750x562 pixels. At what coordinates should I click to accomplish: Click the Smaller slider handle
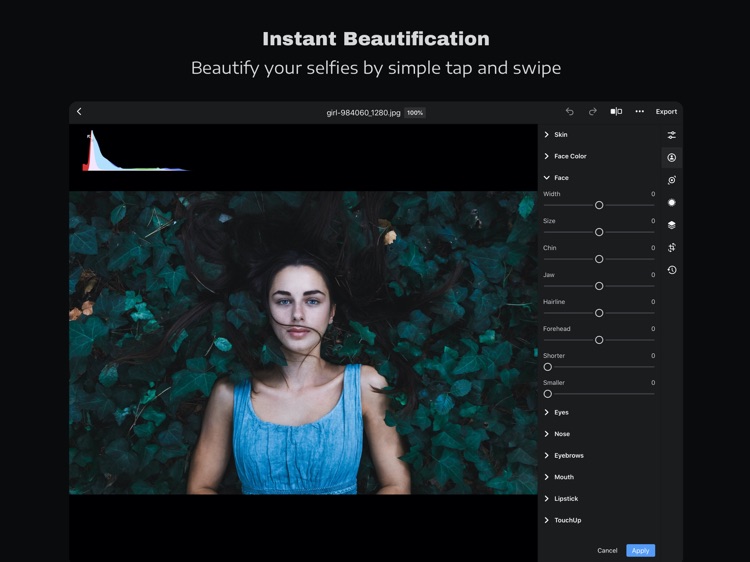tap(548, 394)
